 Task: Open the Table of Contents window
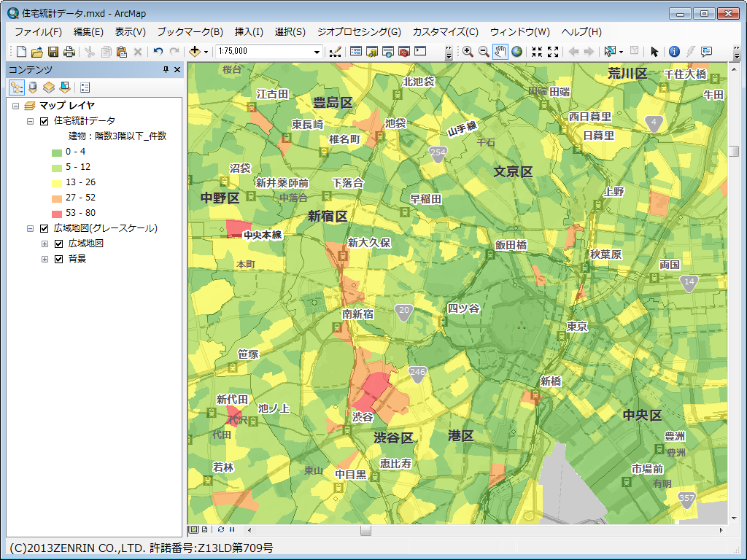[356, 52]
